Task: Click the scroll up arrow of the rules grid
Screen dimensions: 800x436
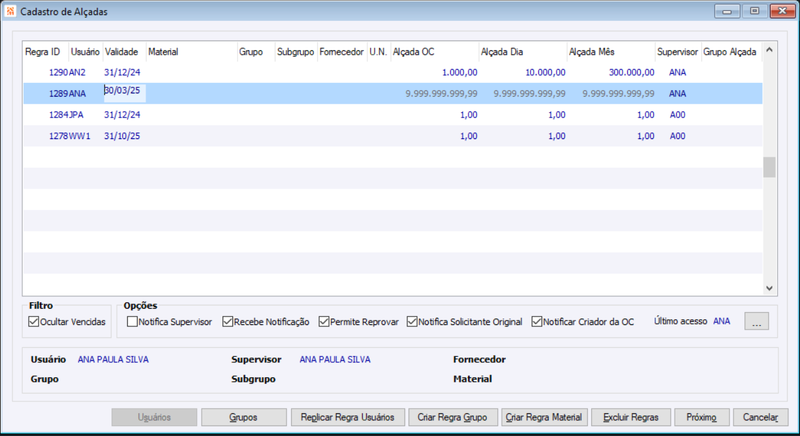Action: [x=769, y=50]
